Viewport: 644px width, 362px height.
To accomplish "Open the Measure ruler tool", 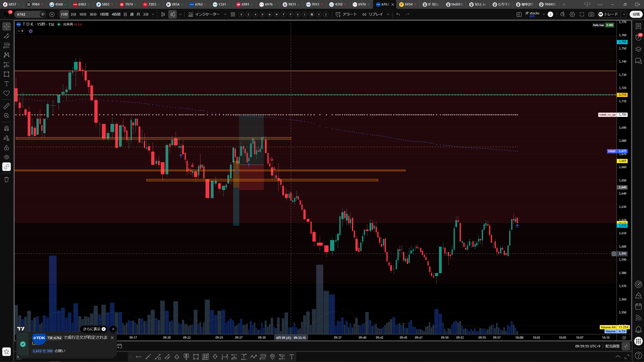I will coord(7,106).
